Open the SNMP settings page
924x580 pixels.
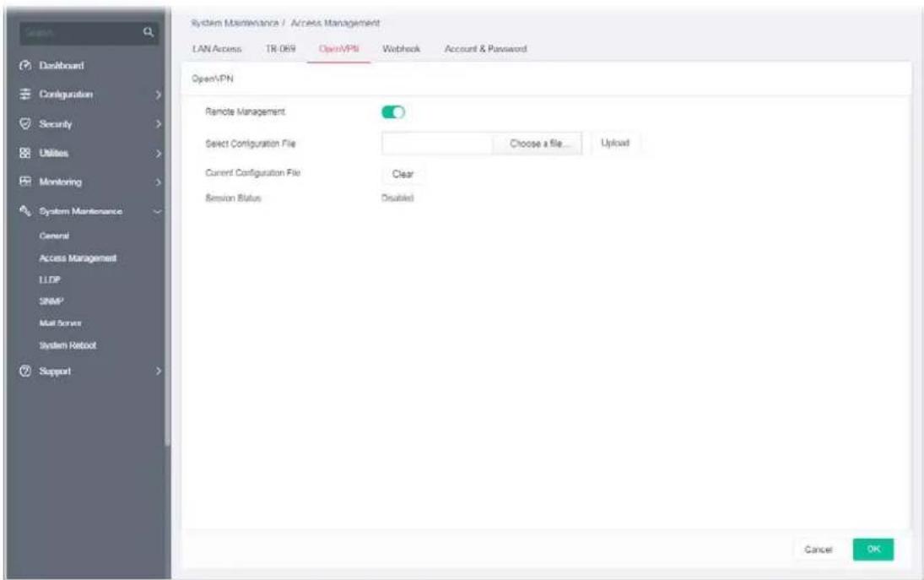(51, 301)
